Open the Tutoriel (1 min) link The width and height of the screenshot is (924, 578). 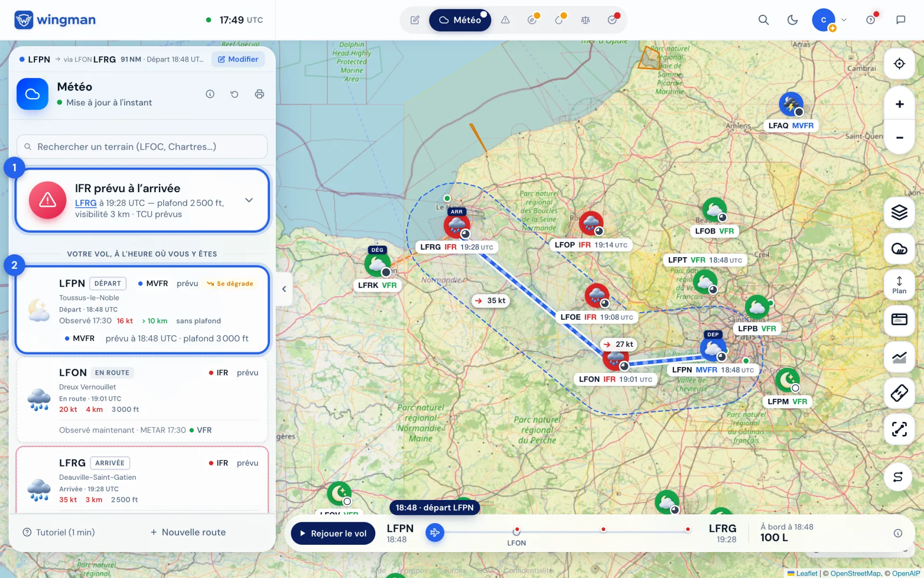(59, 532)
